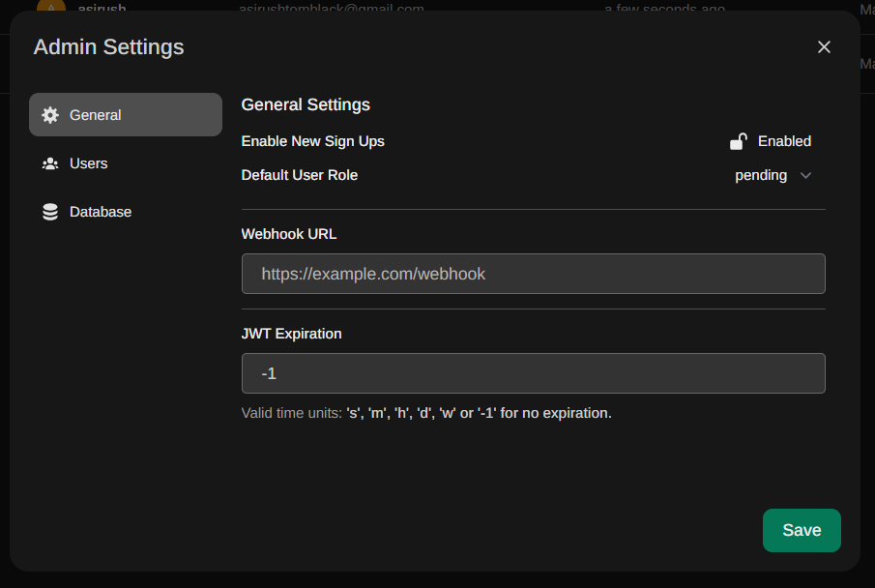Click the gear icon beside General

[50, 115]
